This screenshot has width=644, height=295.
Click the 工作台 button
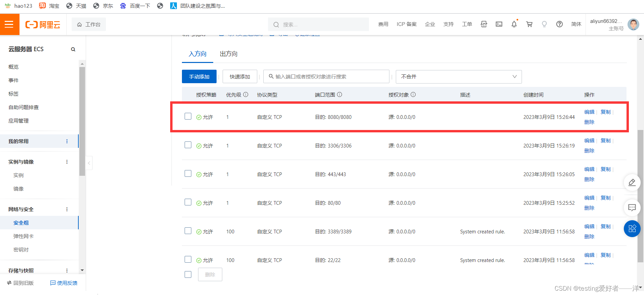(x=89, y=25)
